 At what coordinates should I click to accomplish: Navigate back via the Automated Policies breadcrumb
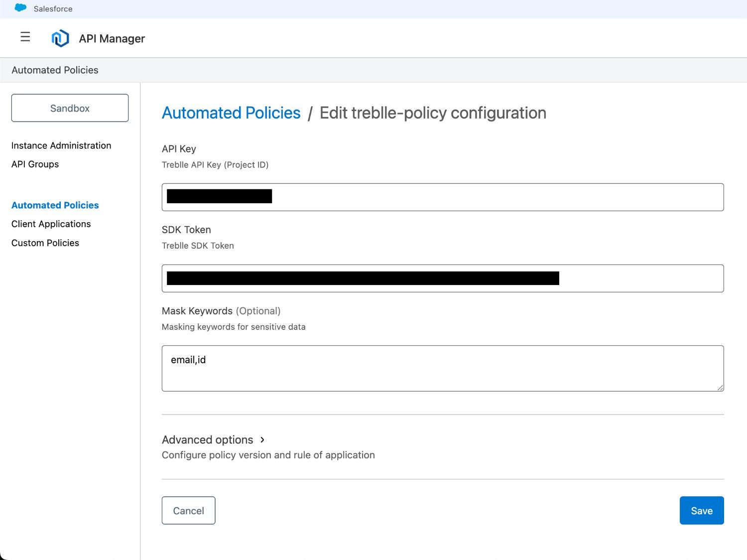tap(231, 113)
